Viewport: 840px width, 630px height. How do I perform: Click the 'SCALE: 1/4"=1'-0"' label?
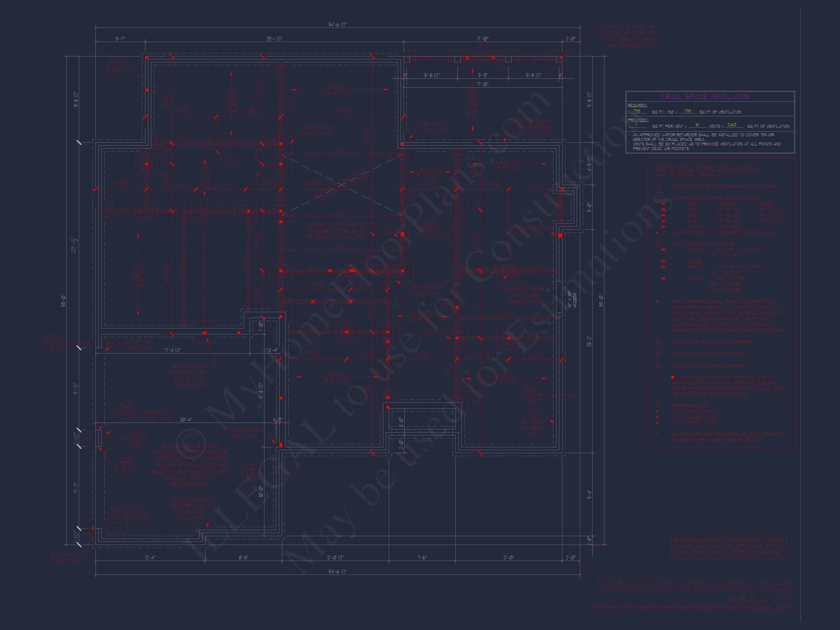coord(760,598)
